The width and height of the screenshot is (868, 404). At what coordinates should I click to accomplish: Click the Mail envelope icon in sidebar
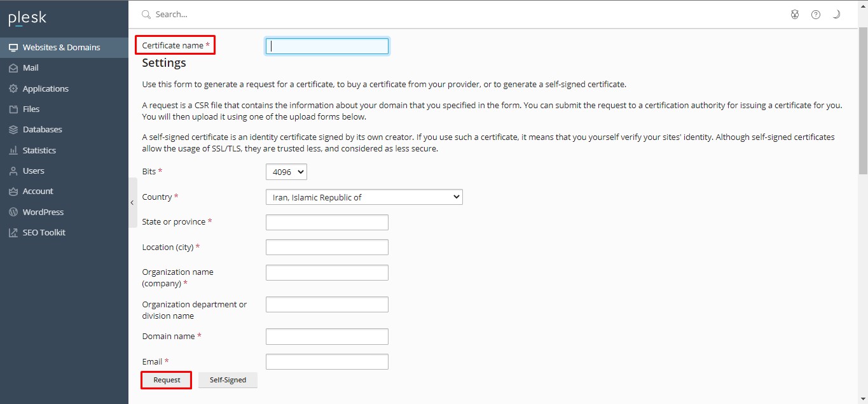click(x=13, y=68)
